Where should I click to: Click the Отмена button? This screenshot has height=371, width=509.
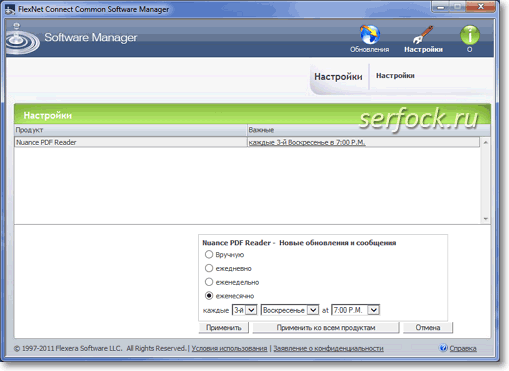click(428, 328)
